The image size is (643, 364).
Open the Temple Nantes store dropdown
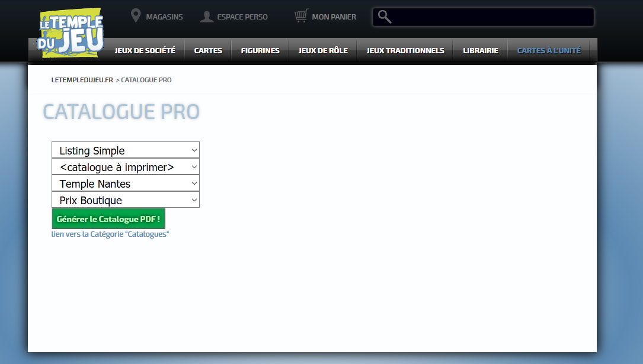pos(126,183)
